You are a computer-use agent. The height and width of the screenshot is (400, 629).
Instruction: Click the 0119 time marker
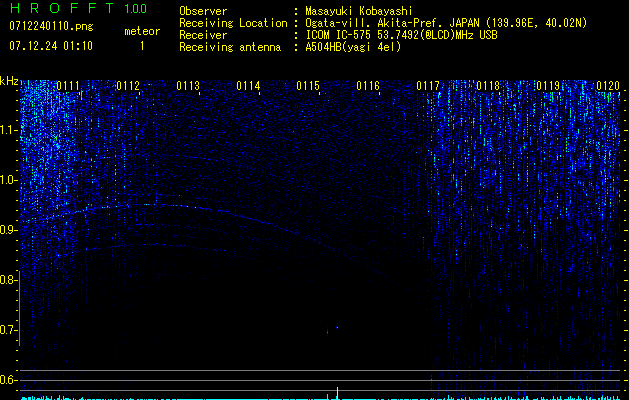click(x=548, y=86)
